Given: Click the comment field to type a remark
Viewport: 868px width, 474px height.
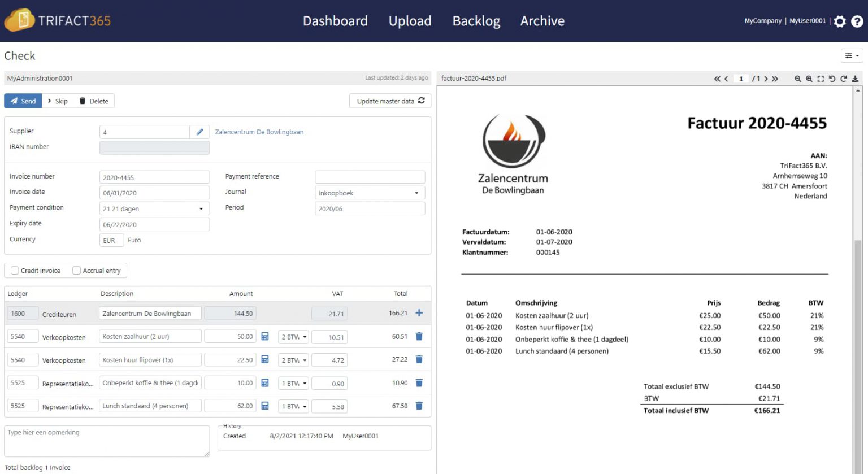Looking at the screenshot, I should pos(106,441).
